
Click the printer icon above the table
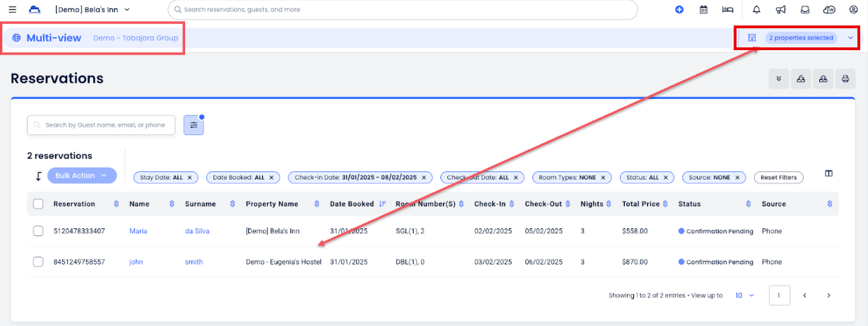click(845, 78)
